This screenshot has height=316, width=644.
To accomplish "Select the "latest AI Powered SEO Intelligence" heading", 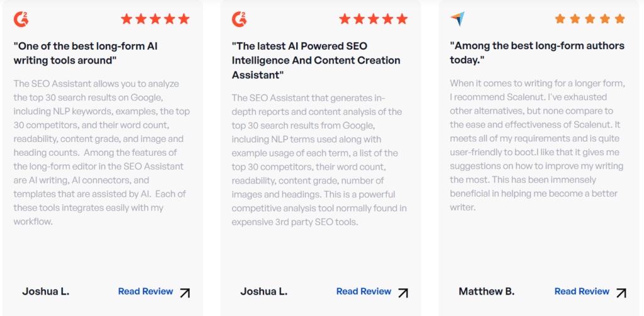I will tap(316, 60).
